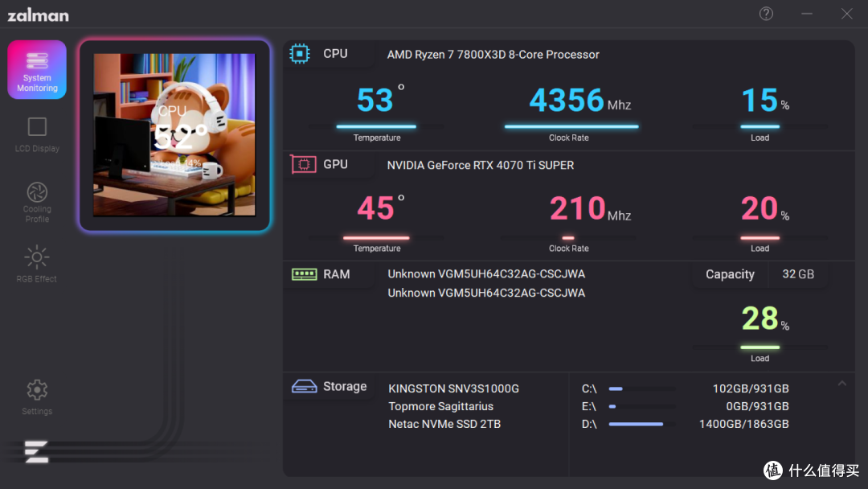Click the CPU chip icon

click(x=300, y=54)
